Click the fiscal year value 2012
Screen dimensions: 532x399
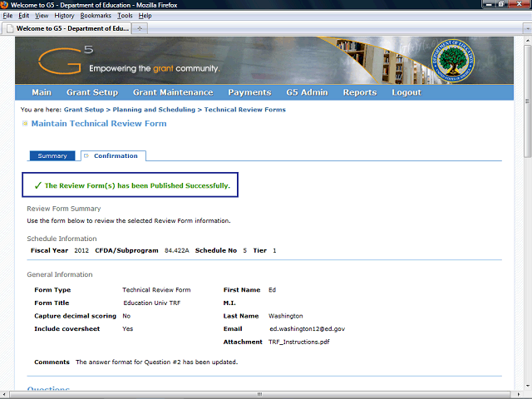click(81, 250)
